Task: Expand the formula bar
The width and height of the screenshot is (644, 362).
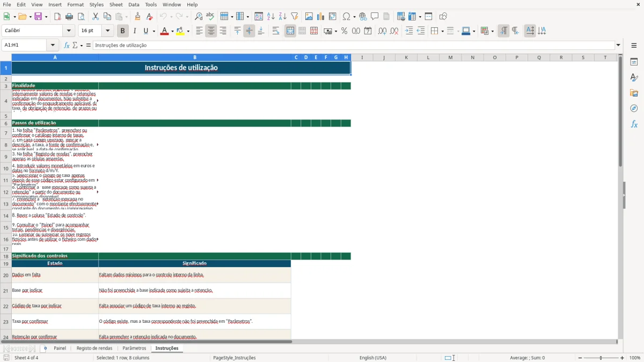Action: coord(618,45)
